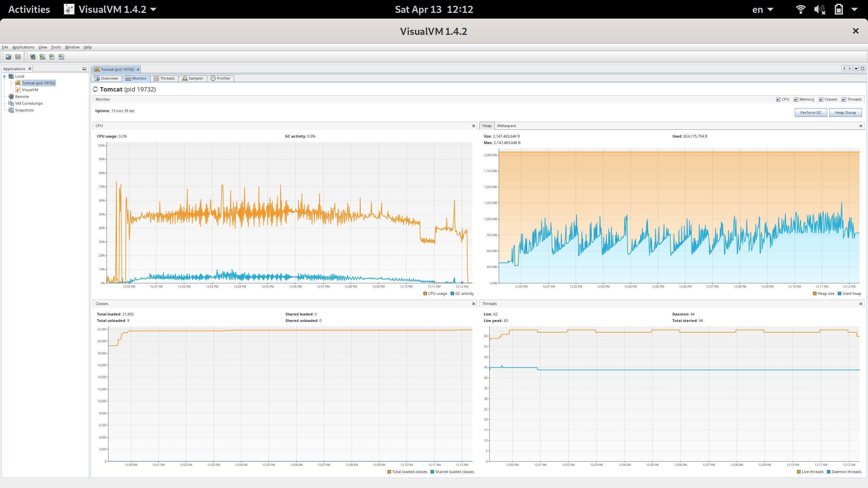
Task: Click the battery status indicator
Action: coord(839,9)
